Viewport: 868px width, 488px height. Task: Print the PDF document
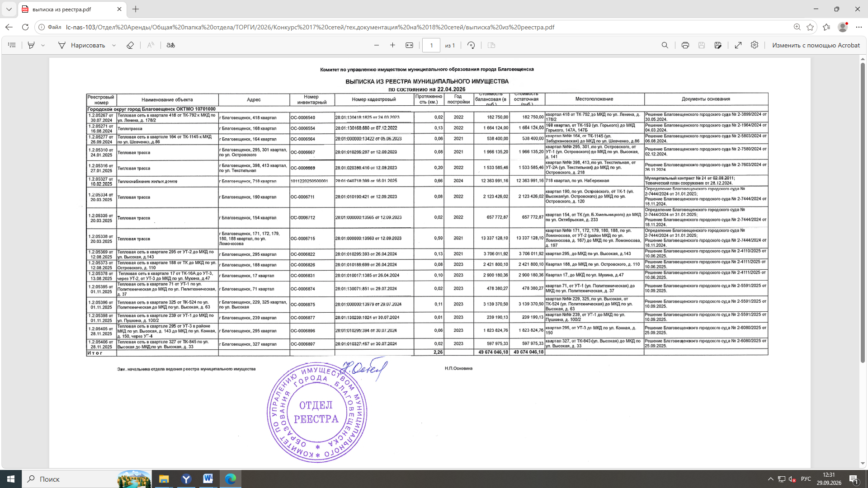pyautogui.click(x=685, y=45)
